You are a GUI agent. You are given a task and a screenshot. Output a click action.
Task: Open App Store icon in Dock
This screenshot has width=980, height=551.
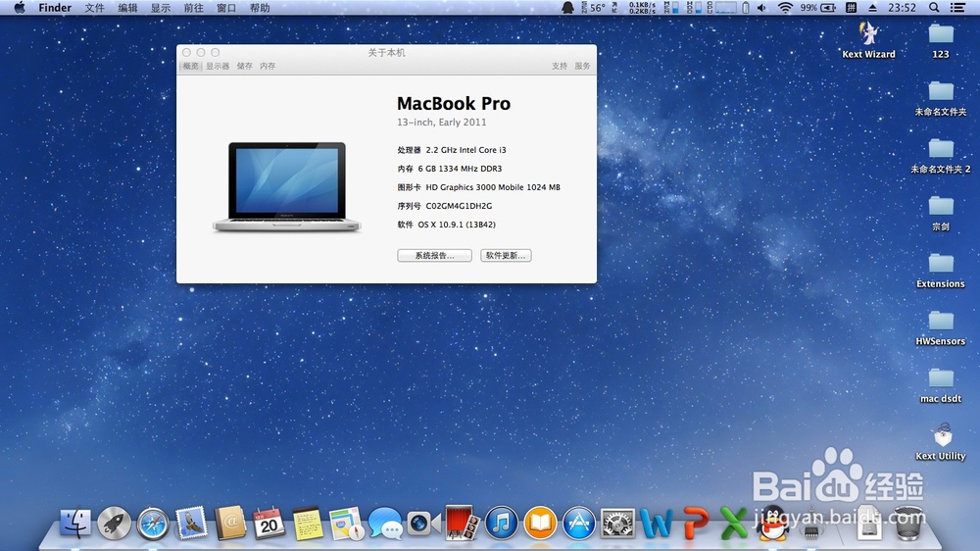579,523
